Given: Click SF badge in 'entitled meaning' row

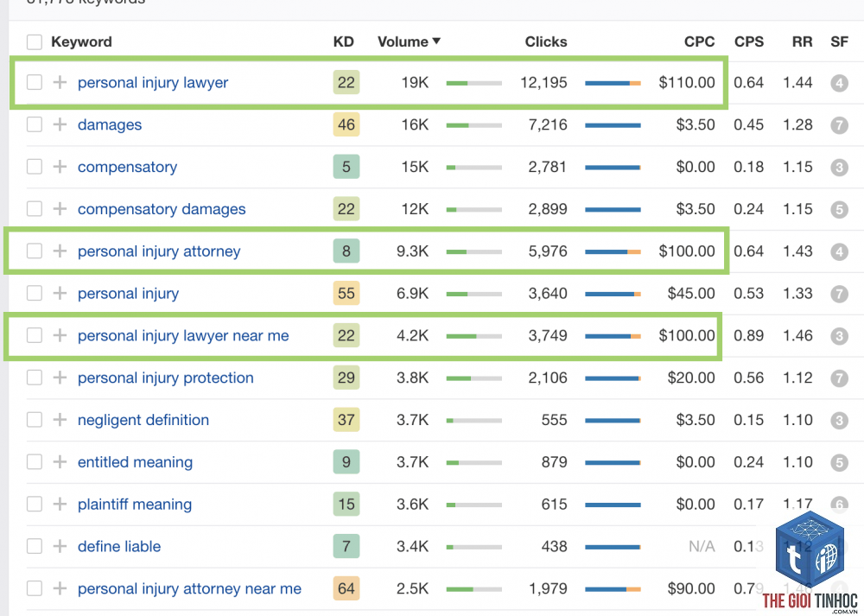Looking at the screenshot, I should coord(839,462).
